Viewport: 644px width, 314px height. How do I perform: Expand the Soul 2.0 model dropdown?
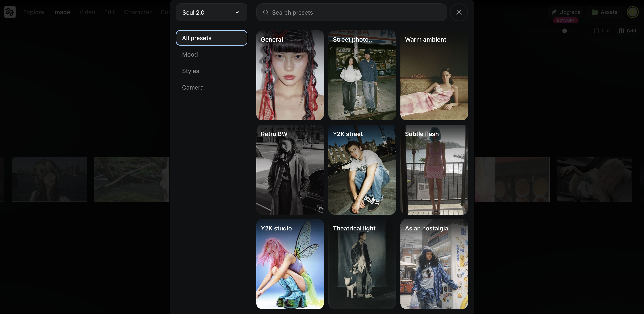(x=211, y=13)
